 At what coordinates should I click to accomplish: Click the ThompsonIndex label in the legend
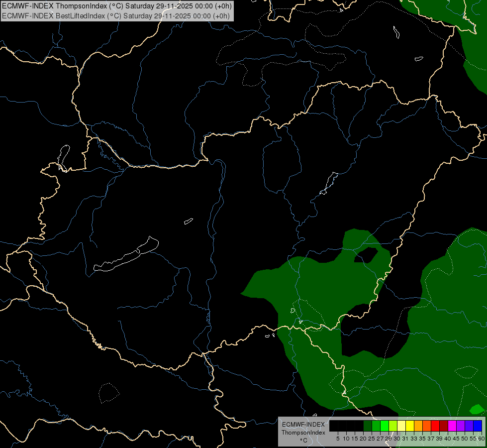tap(303, 433)
